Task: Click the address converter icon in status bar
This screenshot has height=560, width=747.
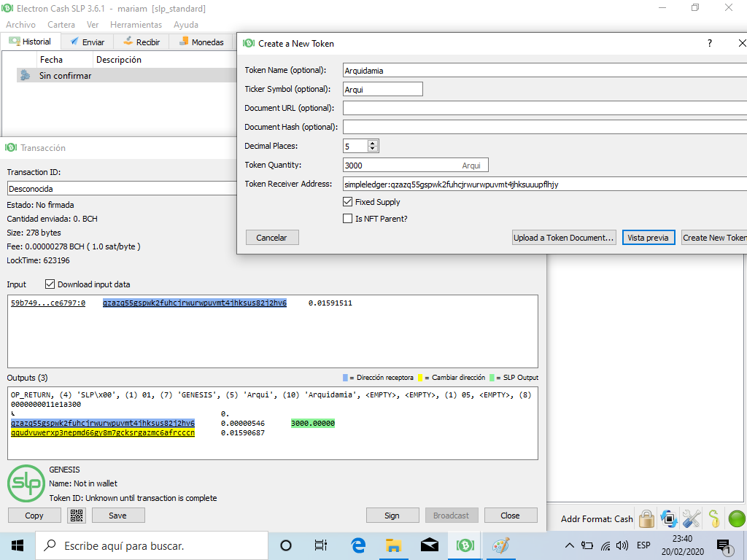Action: (669, 518)
